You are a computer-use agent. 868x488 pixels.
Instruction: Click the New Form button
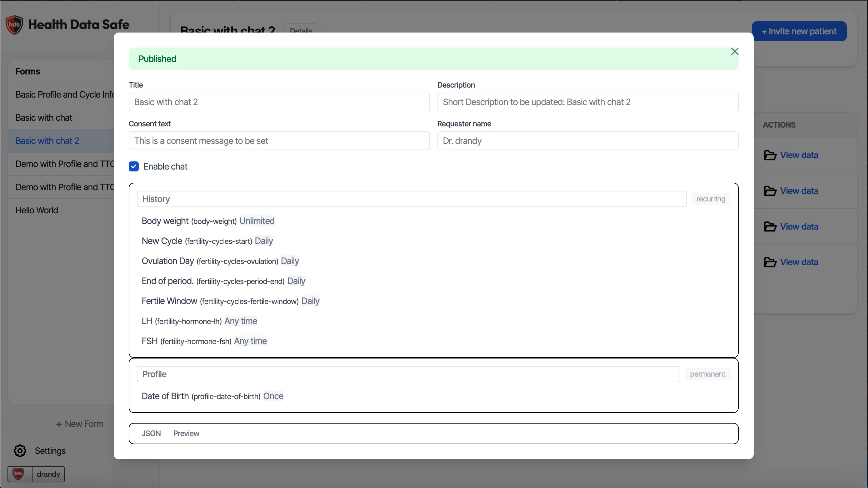(x=80, y=424)
